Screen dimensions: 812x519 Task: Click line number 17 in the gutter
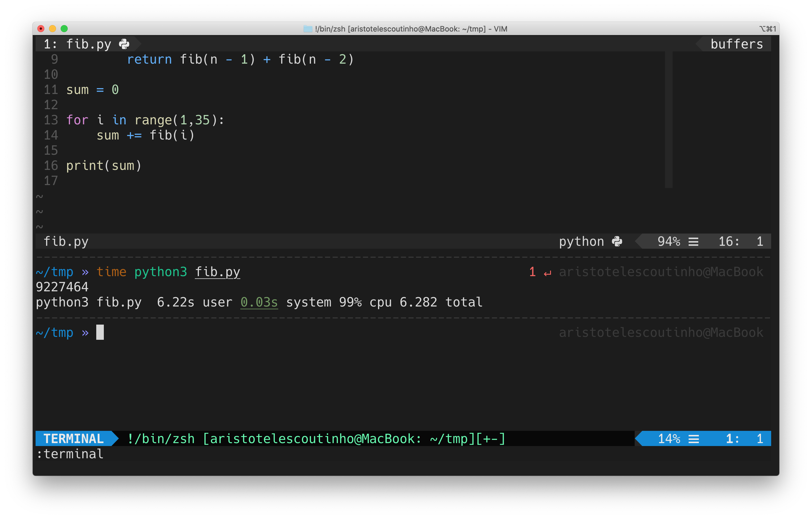coord(51,181)
